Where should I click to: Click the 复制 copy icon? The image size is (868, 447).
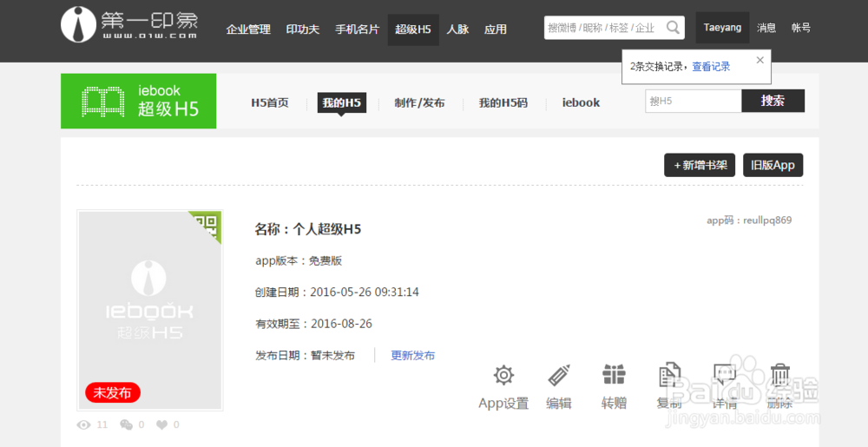(x=668, y=375)
